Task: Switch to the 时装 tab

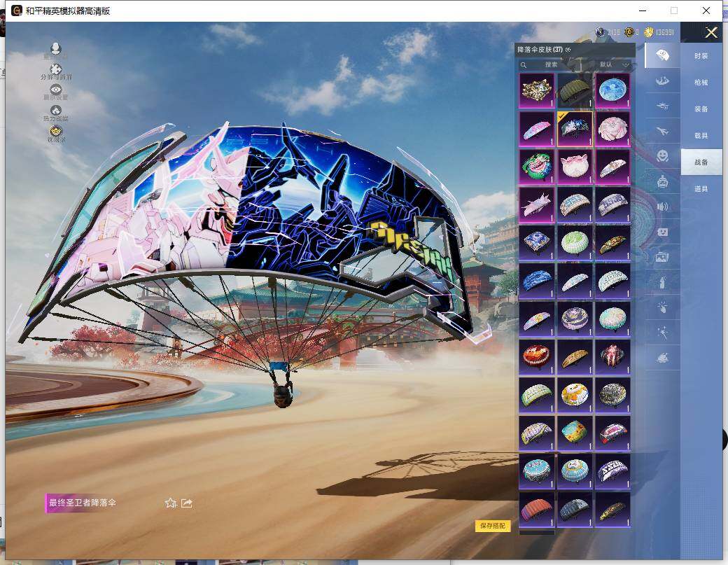Action: tap(701, 56)
